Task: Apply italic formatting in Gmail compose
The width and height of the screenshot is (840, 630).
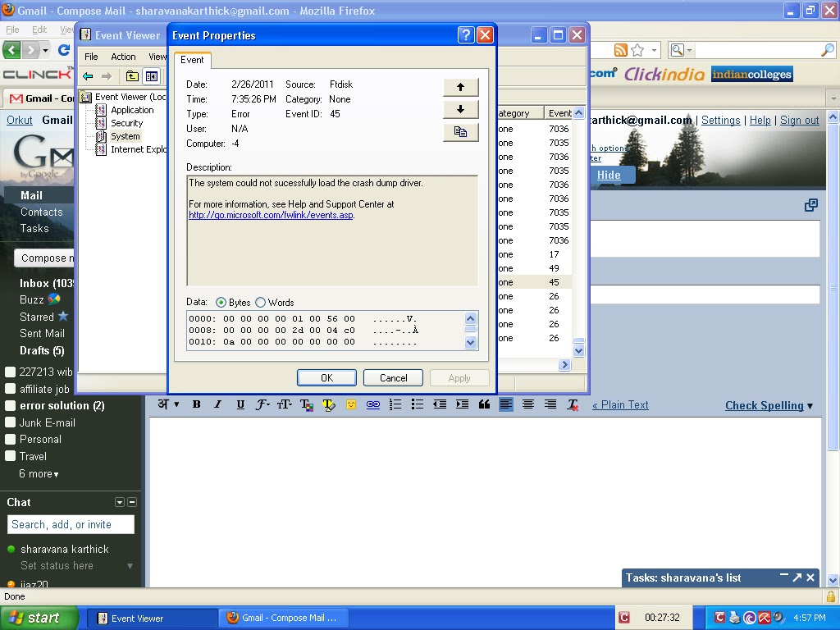Action: coord(218,404)
